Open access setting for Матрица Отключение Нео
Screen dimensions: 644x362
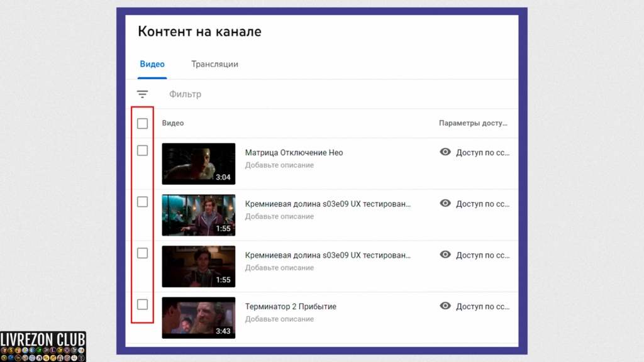tap(482, 153)
